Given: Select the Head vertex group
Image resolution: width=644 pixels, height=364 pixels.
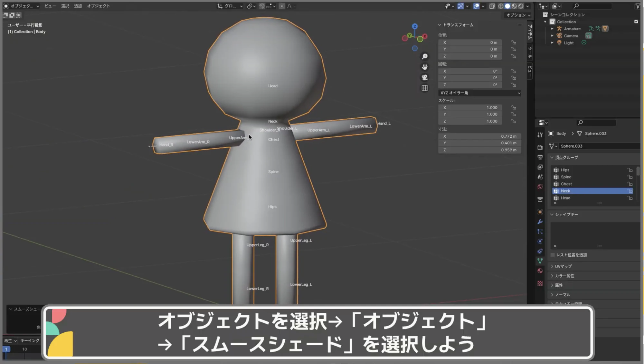Looking at the screenshot, I should pos(565,198).
